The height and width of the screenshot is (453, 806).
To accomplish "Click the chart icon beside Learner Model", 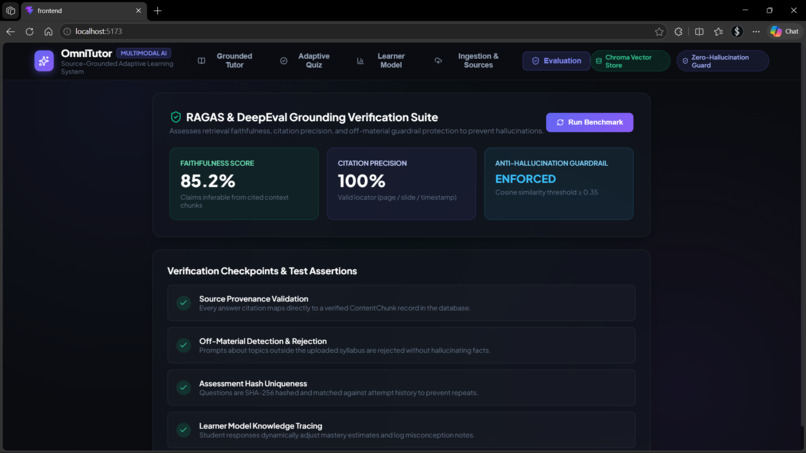I will (360, 61).
